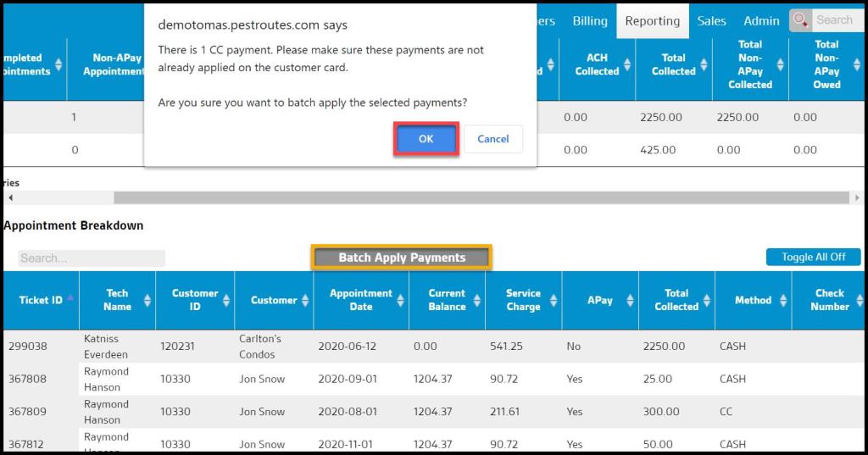Cancel the batch apply dialog

492,139
